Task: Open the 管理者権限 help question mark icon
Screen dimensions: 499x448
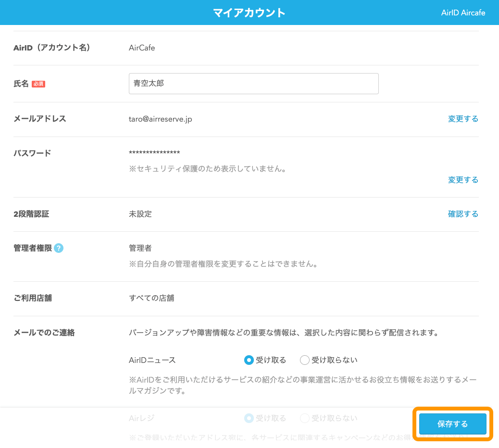Action: tap(58, 248)
